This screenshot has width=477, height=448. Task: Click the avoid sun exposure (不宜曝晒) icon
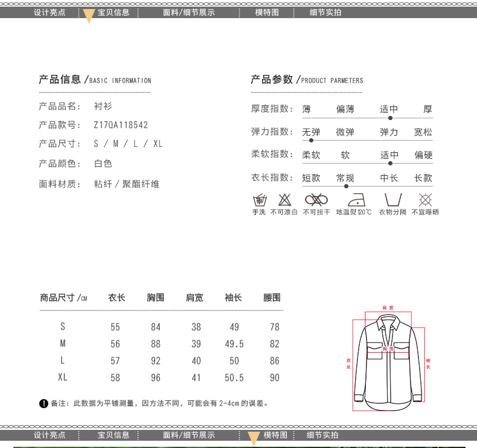point(425,200)
